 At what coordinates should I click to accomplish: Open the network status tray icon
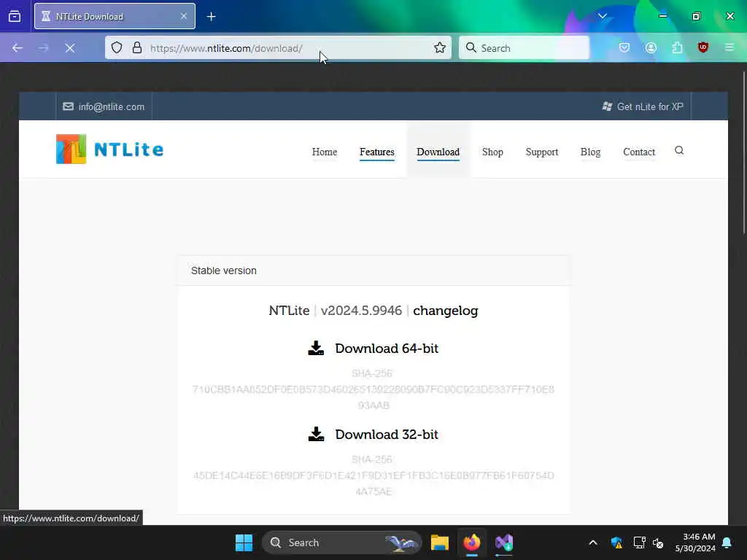pyautogui.click(x=639, y=542)
